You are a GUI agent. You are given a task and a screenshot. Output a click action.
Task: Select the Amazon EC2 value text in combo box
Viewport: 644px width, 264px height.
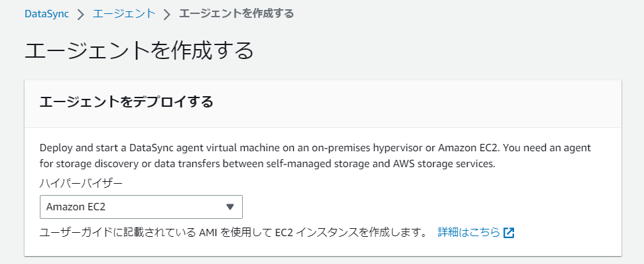pyautogui.click(x=76, y=207)
